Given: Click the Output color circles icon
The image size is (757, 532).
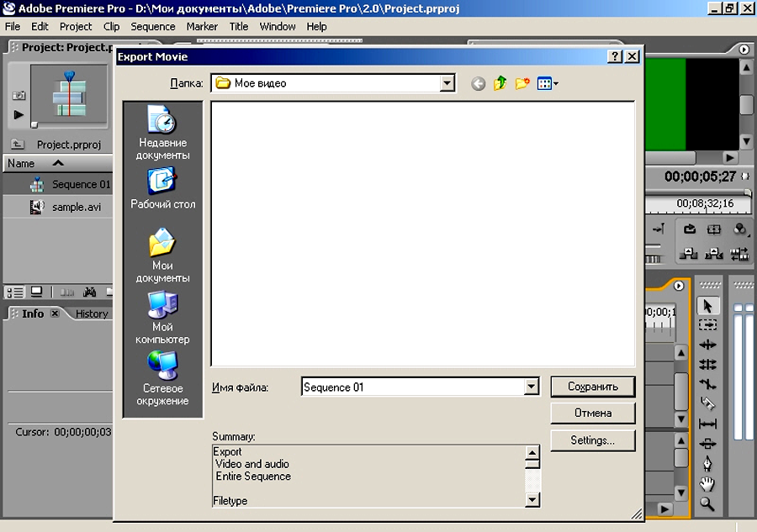Looking at the screenshot, I should tap(739, 229).
